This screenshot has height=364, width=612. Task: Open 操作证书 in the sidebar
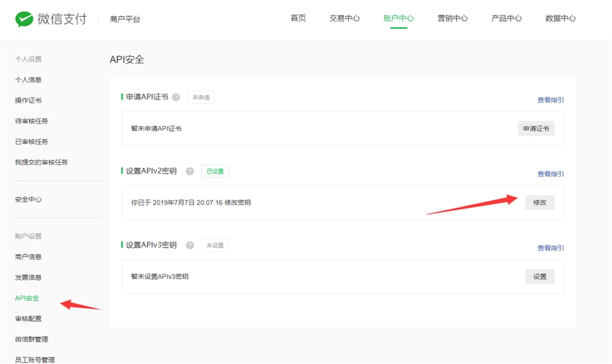click(29, 101)
